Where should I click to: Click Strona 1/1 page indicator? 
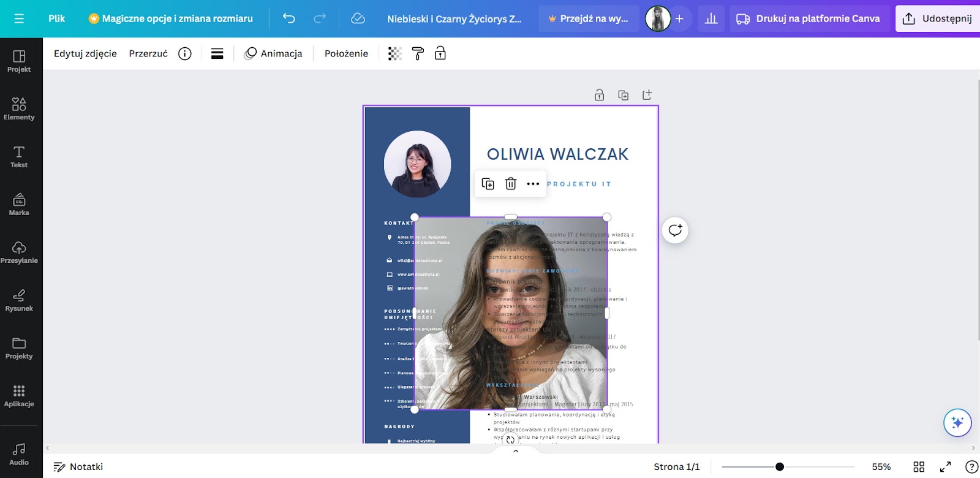coord(677,467)
